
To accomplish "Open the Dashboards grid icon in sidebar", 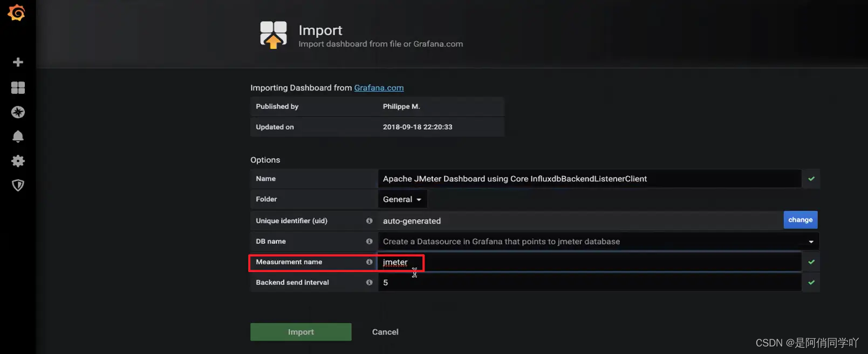I will pyautogui.click(x=18, y=87).
